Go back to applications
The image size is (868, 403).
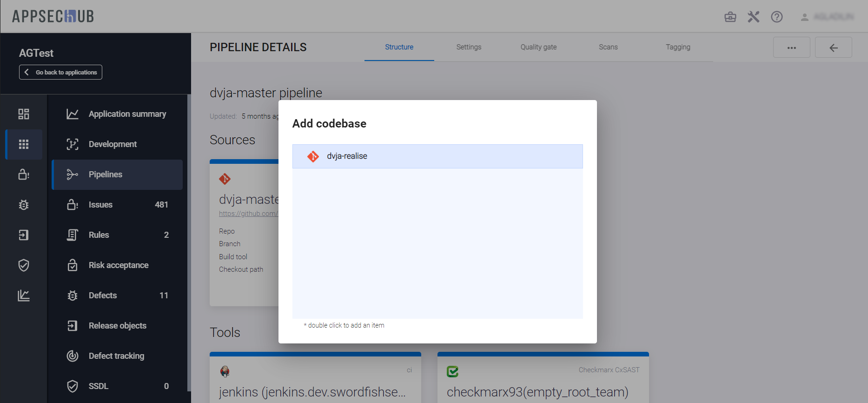(x=60, y=72)
